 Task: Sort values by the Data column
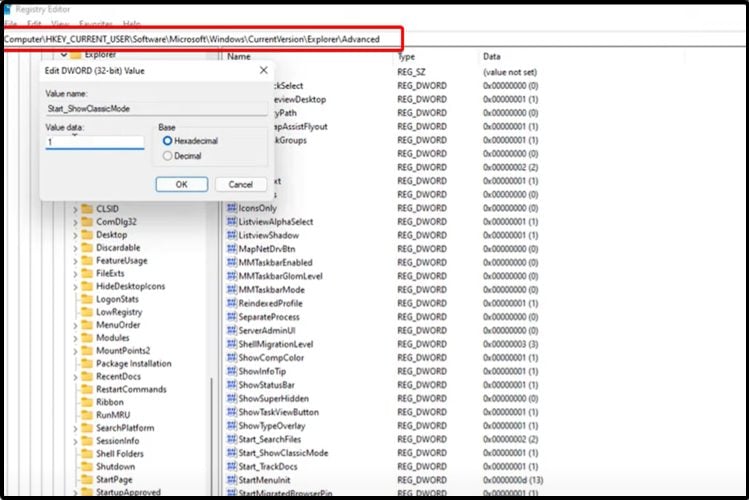(492, 56)
